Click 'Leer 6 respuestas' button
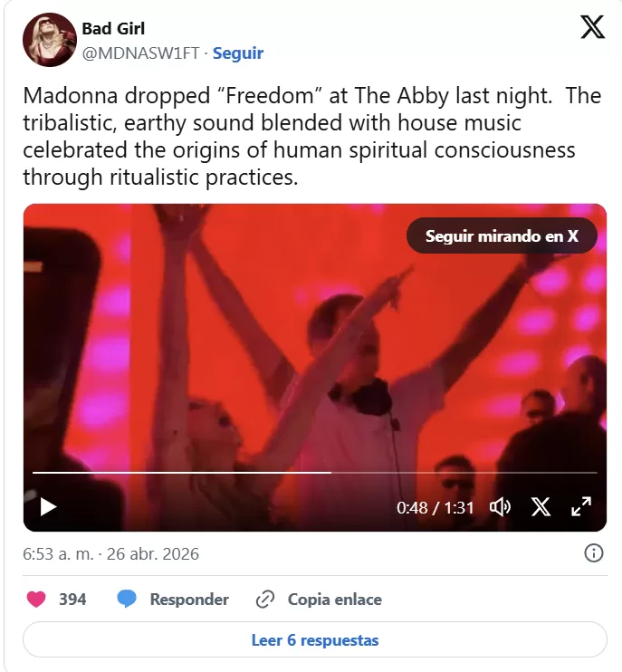This screenshot has width=622, height=672. tap(315, 640)
